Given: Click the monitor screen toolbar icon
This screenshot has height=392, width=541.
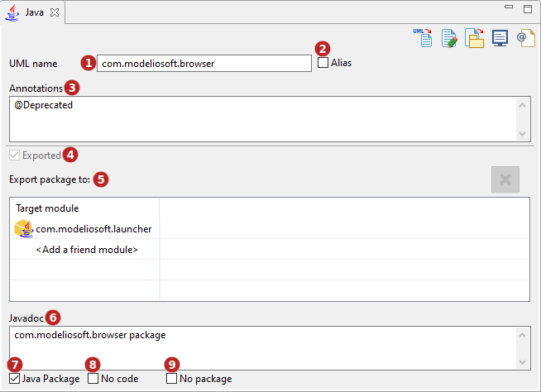Looking at the screenshot, I should 500,38.
